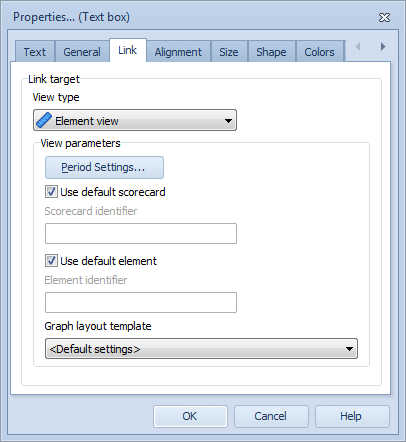Click the Scorecard identifier field
Image resolution: width=406 pixels, height=442 pixels.
pyautogui.click(x=141, y=234)
